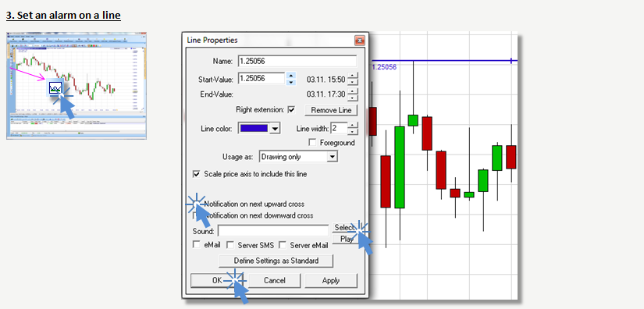The width and height of the screenshot is (644, 309).
Task: Enable the eMail notification checkbox
Action: (196, 244)
